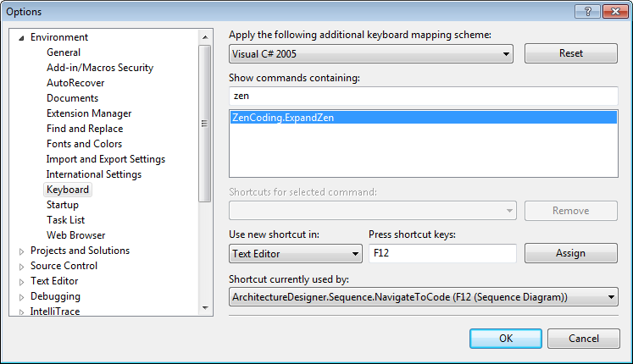
Task: Confirm the dialog with OK
Action: coord(506,339)
